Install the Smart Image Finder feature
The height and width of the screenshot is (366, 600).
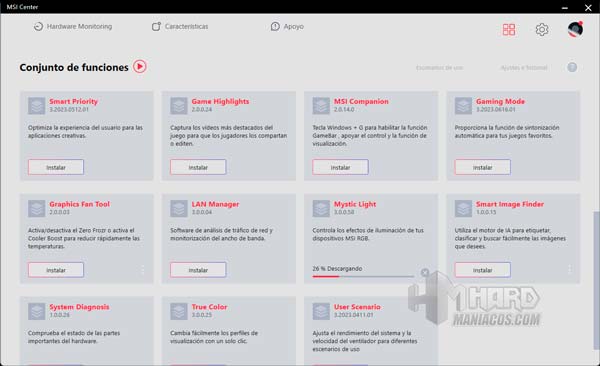coord(483,270)
